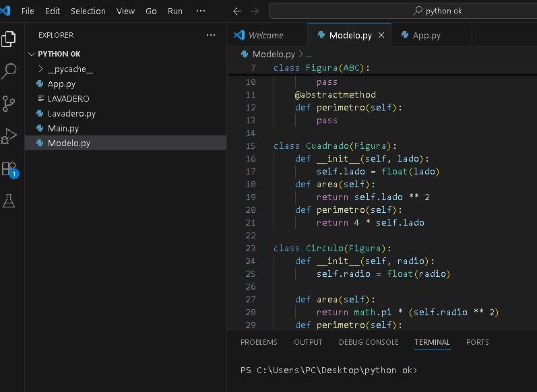The height and width of the screenshot is (392, 537).
Task: Click the VS Code logo icon
Action: [5, 11]
